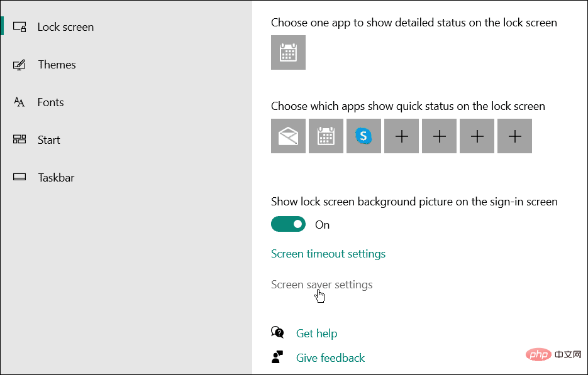This screenshot has height=375, width=588.
Task: Click the Give feedback person icon
Action: pos(277,357)
